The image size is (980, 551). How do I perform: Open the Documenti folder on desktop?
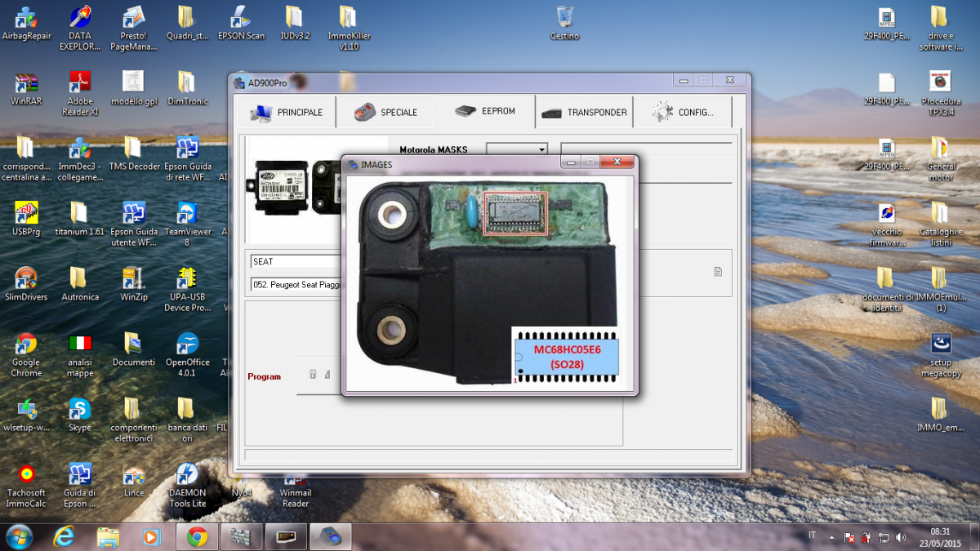coord(133,350)
